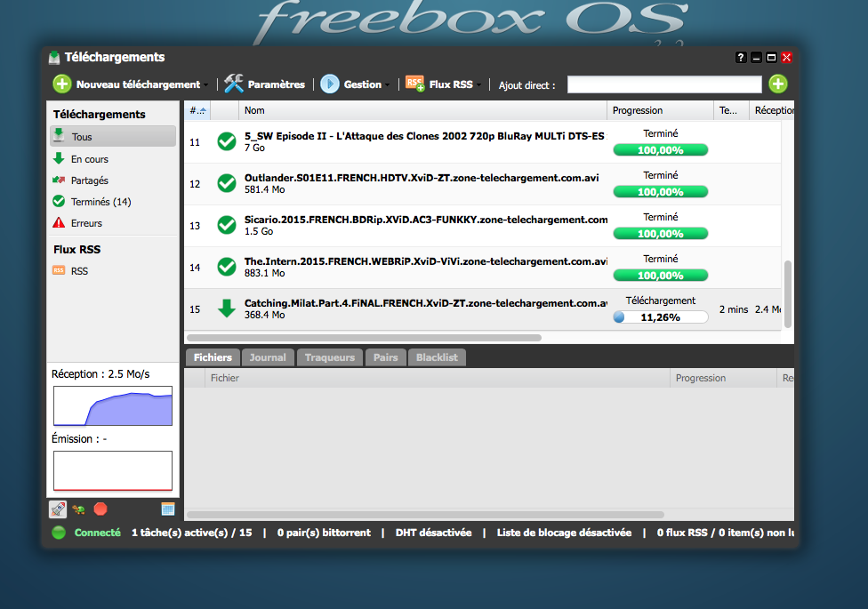The height and width of the screenshot is (609, 868).
Task: Click Progression header in files panel
Action: click(724, 378)
